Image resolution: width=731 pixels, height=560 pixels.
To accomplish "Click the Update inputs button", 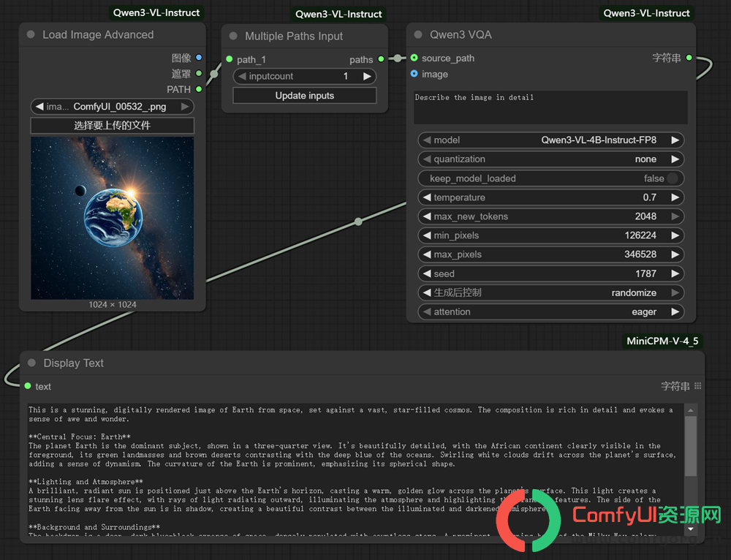I will tap(304, 96).
